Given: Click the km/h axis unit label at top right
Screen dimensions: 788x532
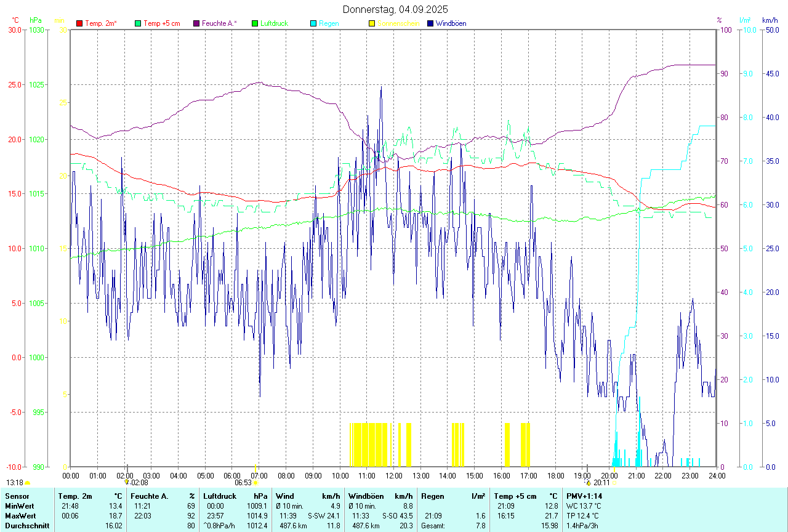Looking at the screenshot, I should (x=770, y=20).
